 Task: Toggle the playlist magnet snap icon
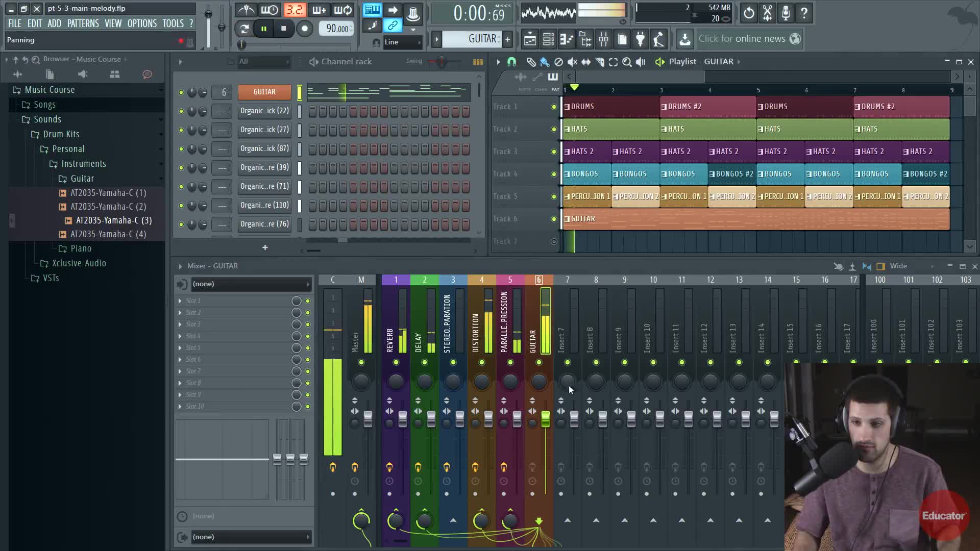point(511,62)
